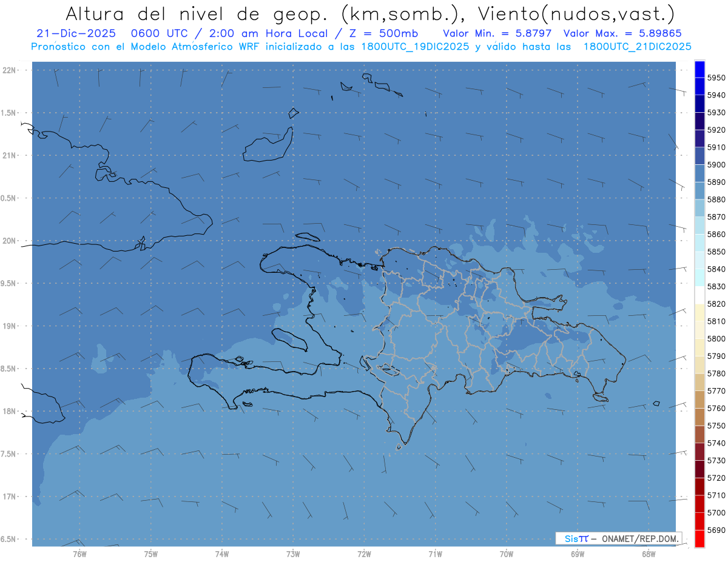Click the 5910 colorbar value
Viewport: 728px width, 562px height.
(x=716, y=147)
